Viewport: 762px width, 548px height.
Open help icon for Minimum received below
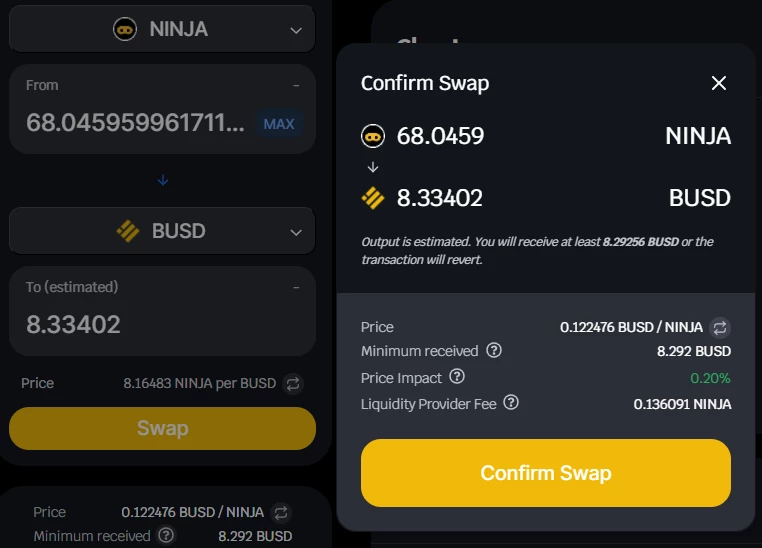[x=166, y=535]
